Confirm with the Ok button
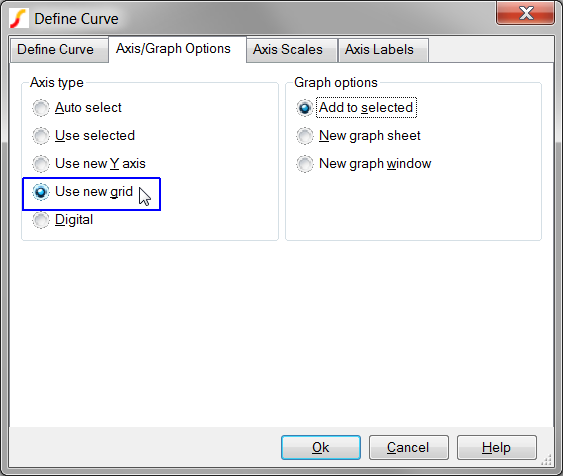 [x=321, y=447]
